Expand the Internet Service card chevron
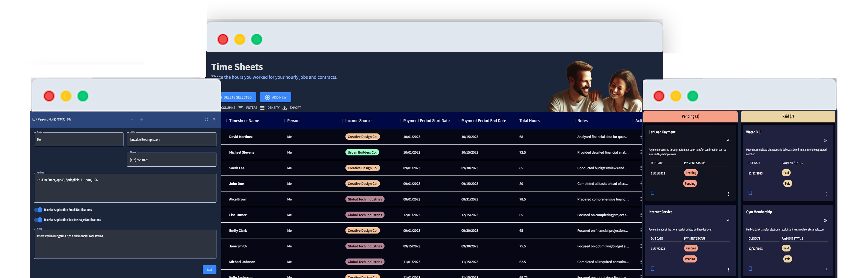 [727, 221]
